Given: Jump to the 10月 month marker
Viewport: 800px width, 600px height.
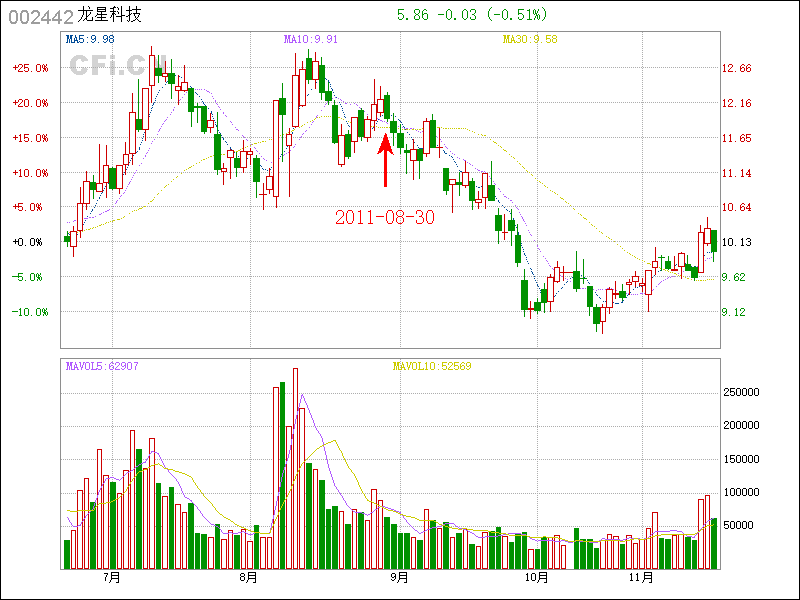Looking at the screenshot, I should (537, 577).
